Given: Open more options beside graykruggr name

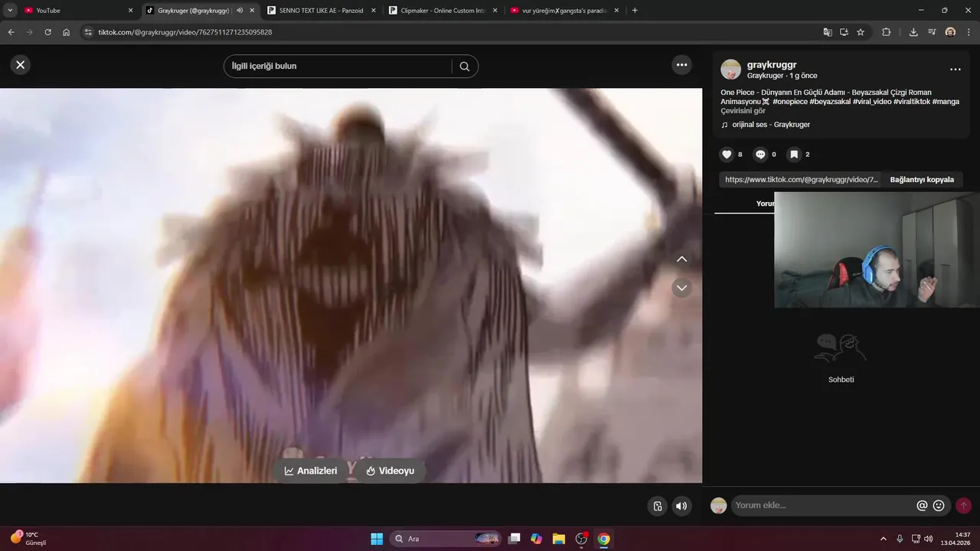Looking at the screenshot, I should 955,69.
